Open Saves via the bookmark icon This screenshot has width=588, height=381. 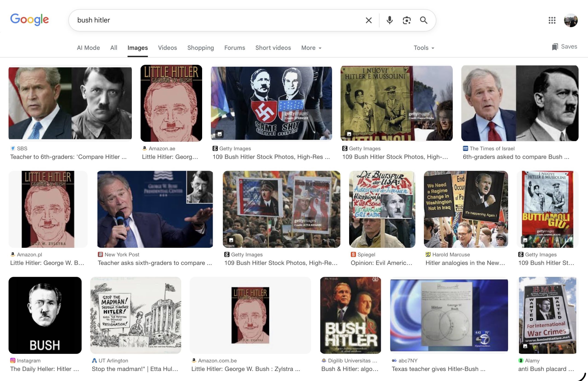[x=555, y=47]
